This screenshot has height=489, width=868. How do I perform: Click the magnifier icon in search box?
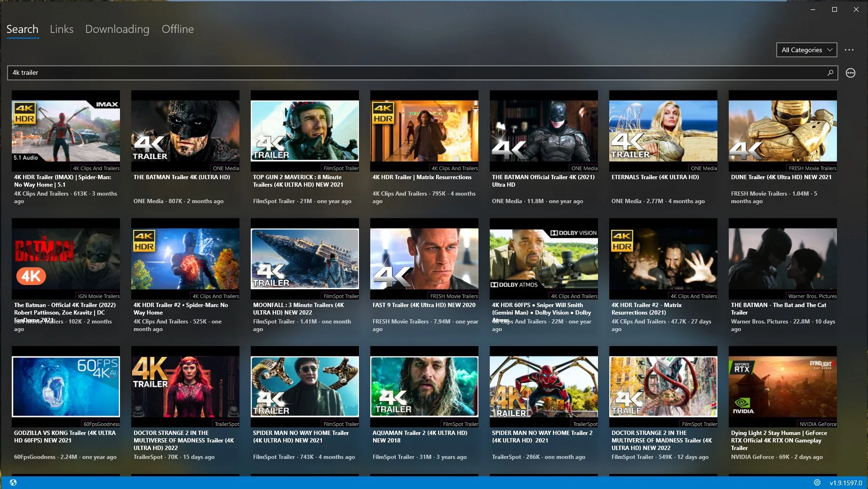coord(830,73)
